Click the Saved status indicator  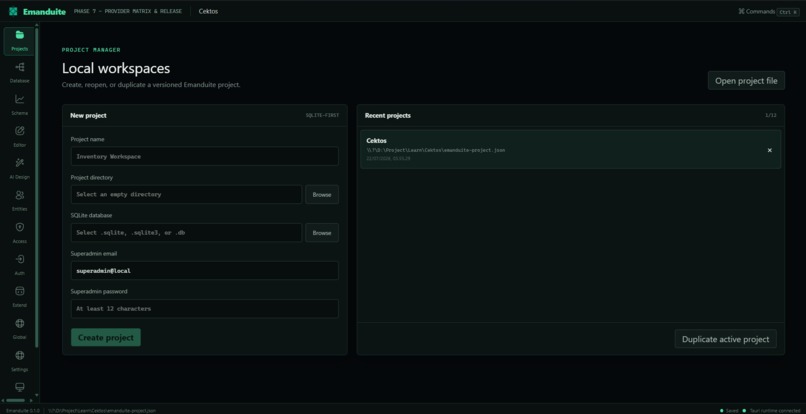pyautogui.click(x=729, y=410)
